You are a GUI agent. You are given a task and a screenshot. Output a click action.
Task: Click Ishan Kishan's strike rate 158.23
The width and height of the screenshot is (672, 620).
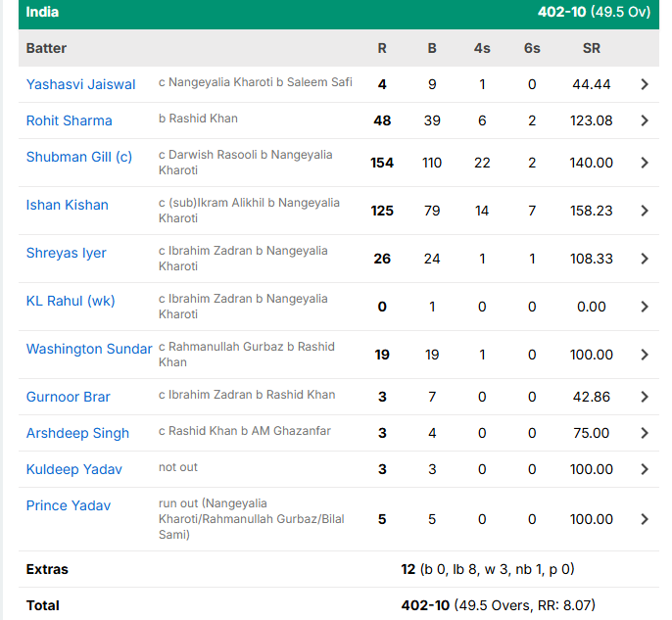(x=592, y=211)
